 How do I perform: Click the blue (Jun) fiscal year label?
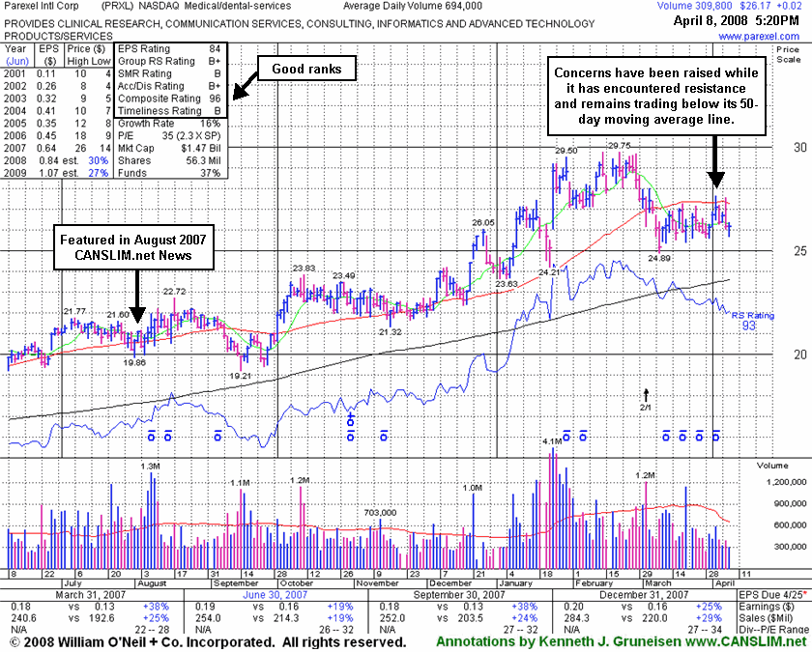(17, 61)
